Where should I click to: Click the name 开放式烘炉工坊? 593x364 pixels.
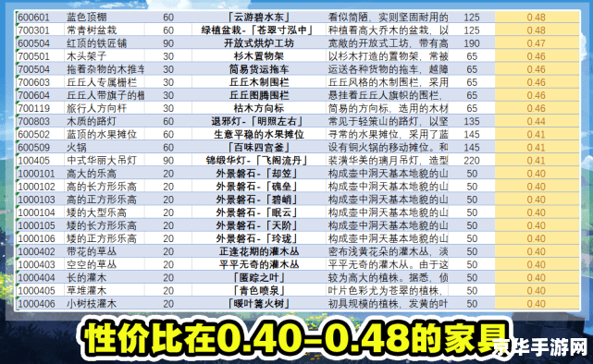[x=259, y=43]
